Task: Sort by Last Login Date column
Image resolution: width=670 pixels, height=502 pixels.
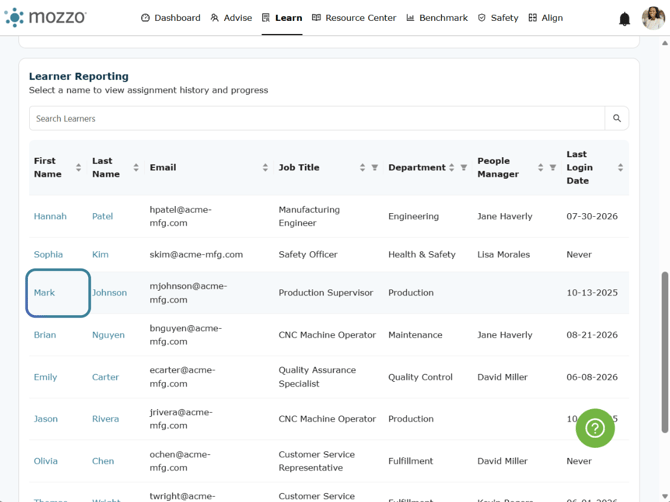Action: 620,167
